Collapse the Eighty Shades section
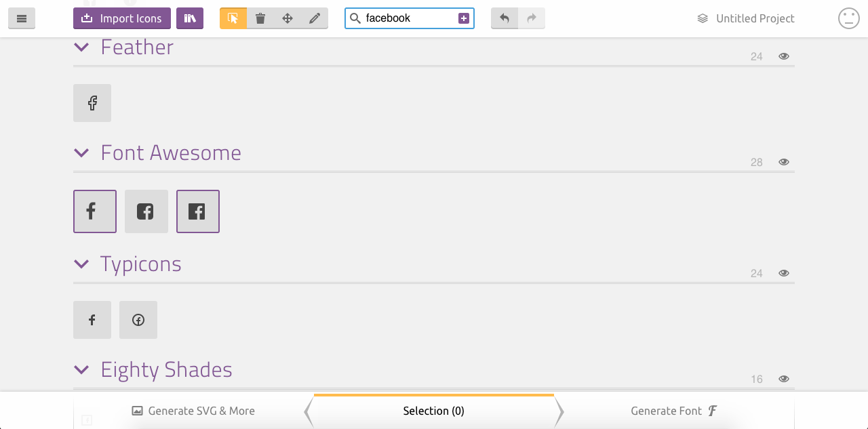868x429 pixels. (81, 369)
